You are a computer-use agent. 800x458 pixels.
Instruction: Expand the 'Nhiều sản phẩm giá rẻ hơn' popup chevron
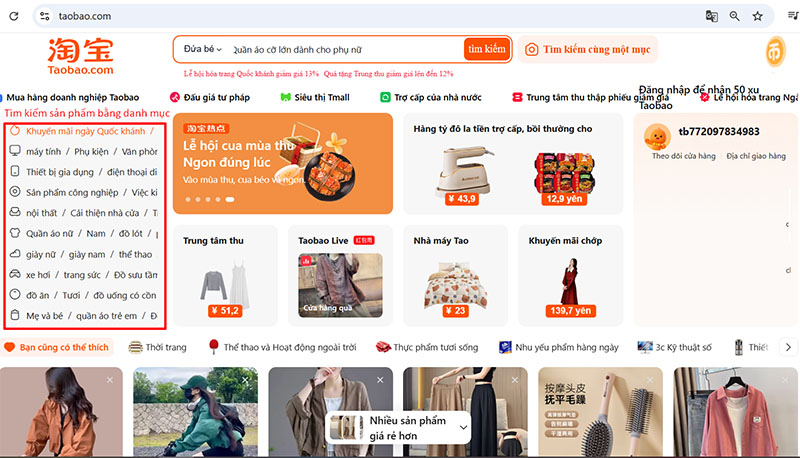[463, 427]
